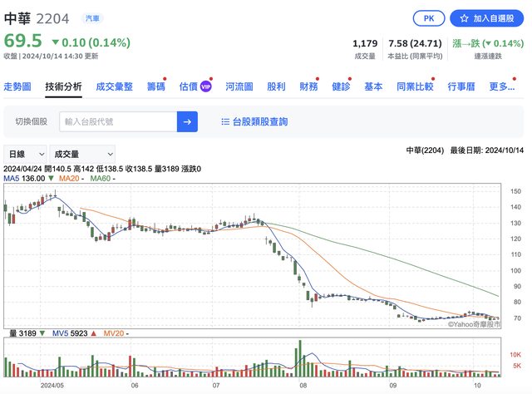Click the blue arrow search submit button

[x=187, y=121]
